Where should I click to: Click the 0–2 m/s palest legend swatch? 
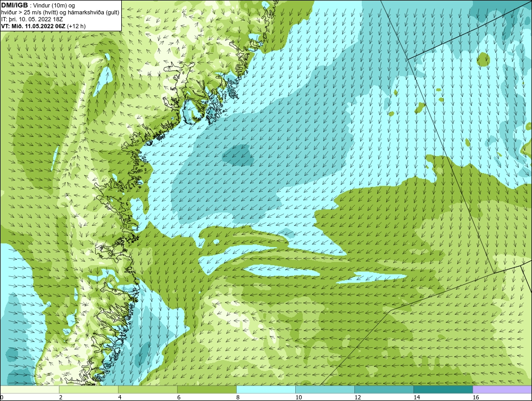(30, 389)
